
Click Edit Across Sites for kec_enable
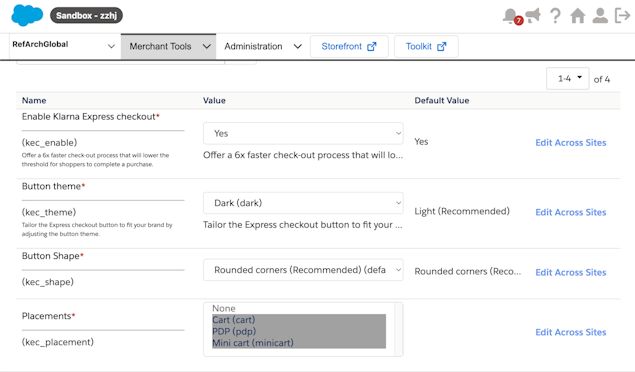571,142
